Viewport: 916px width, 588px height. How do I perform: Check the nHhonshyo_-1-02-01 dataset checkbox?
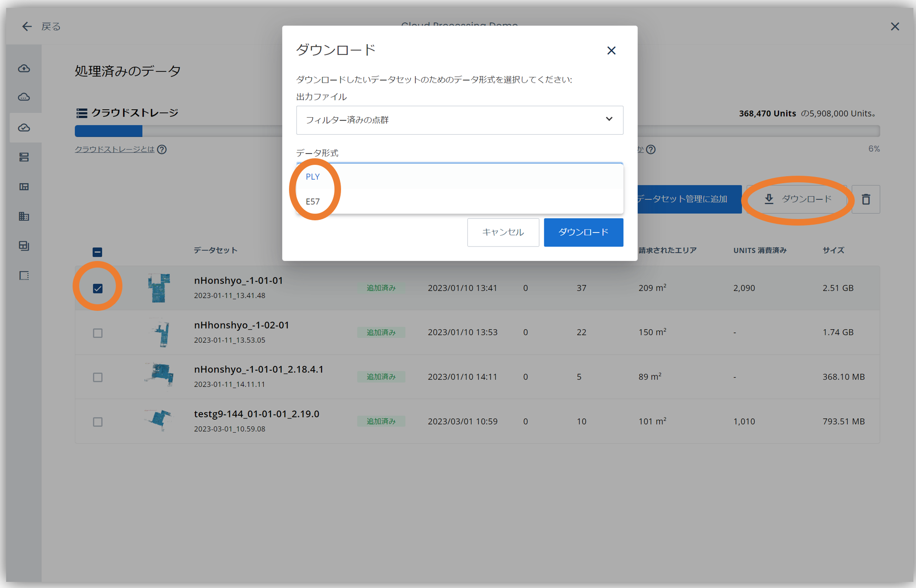[98, 333]
